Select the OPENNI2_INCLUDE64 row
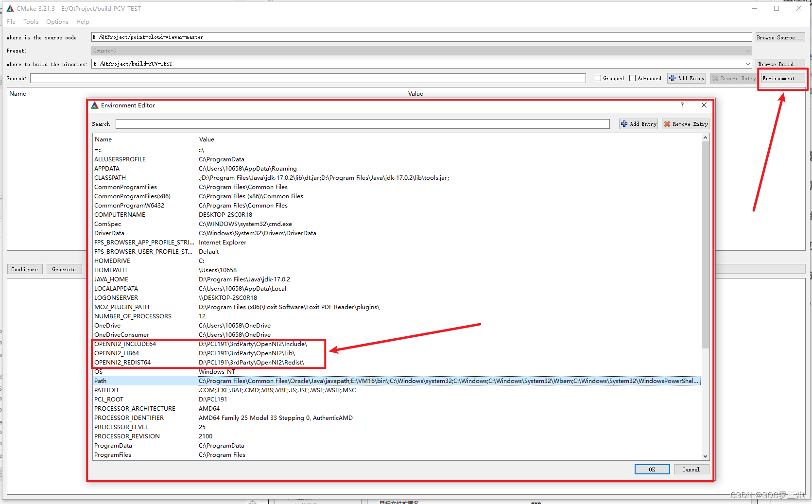 397,344
